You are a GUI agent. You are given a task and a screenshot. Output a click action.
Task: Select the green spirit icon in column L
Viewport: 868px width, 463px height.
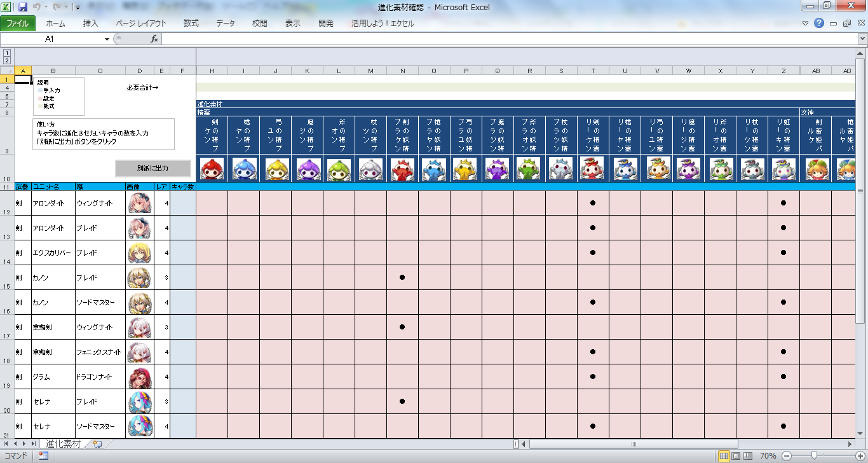point(339,169)
